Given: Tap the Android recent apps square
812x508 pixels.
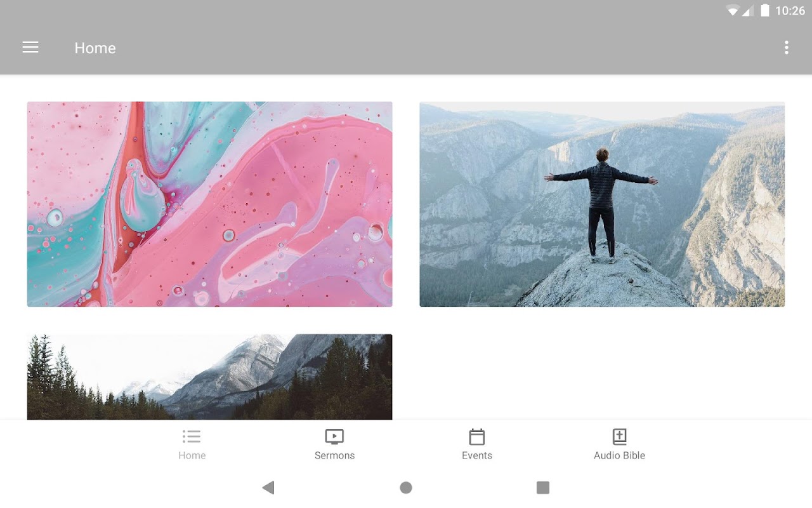Looking at the screenshot, I should click(x=543, y=488).
